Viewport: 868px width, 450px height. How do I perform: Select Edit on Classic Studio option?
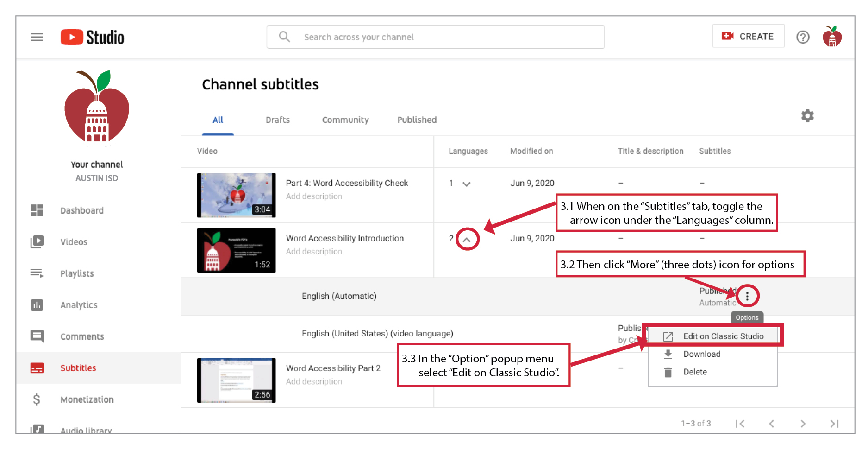click(x=723, y=336)
